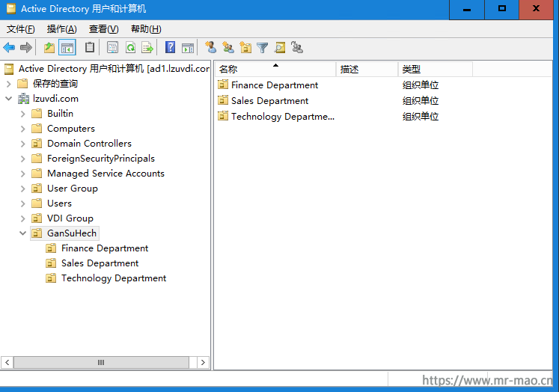Open Properties via the toolbar icon
559x392 pixels.
(113, 47)
